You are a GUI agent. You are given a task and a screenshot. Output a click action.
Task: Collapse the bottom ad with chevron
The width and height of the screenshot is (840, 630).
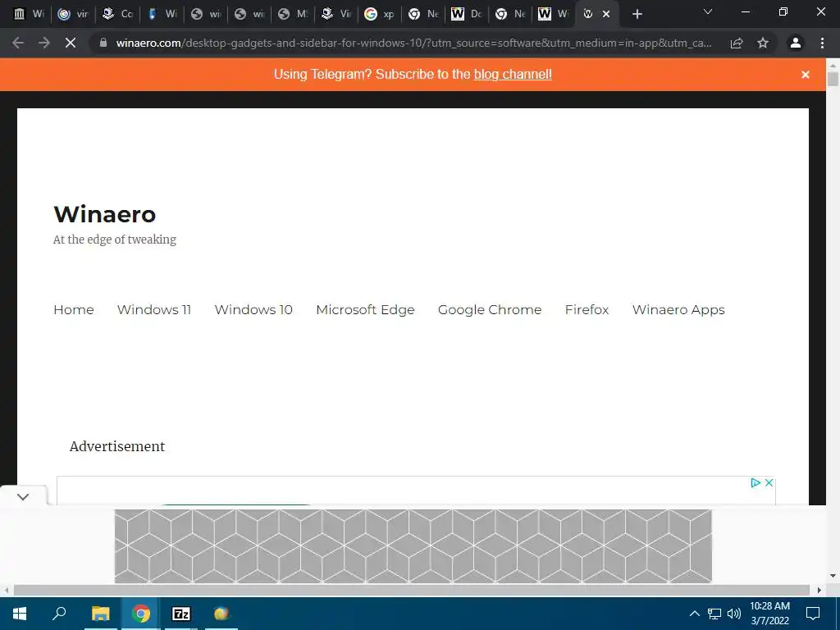tap(22, 497)
